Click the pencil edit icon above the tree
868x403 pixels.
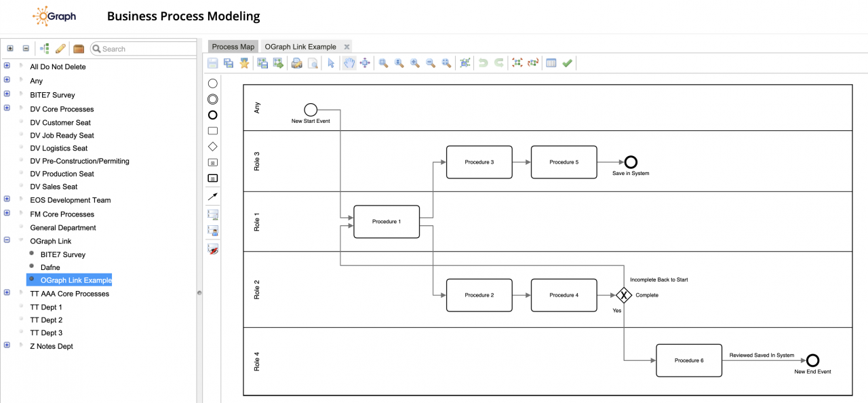(60, 48)
